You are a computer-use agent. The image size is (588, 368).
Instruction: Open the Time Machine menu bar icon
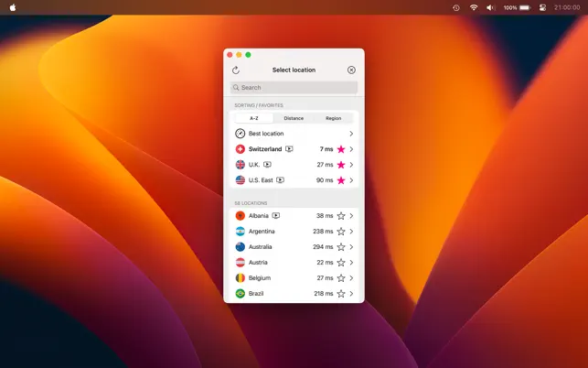point(456,7)
